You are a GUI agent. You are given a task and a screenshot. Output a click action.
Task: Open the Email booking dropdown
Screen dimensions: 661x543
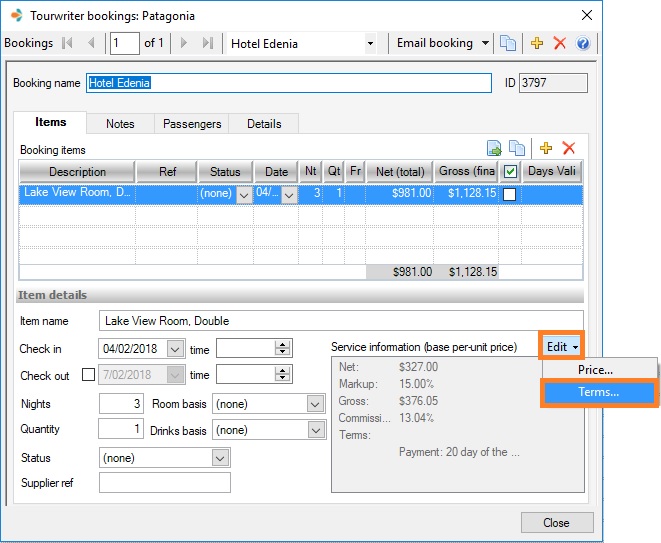click(486, 43)
